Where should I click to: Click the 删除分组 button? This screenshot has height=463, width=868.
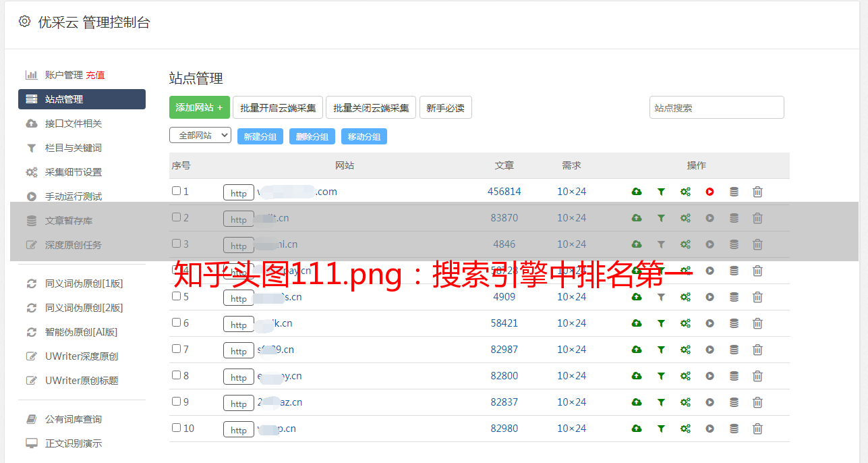(312, 136)
